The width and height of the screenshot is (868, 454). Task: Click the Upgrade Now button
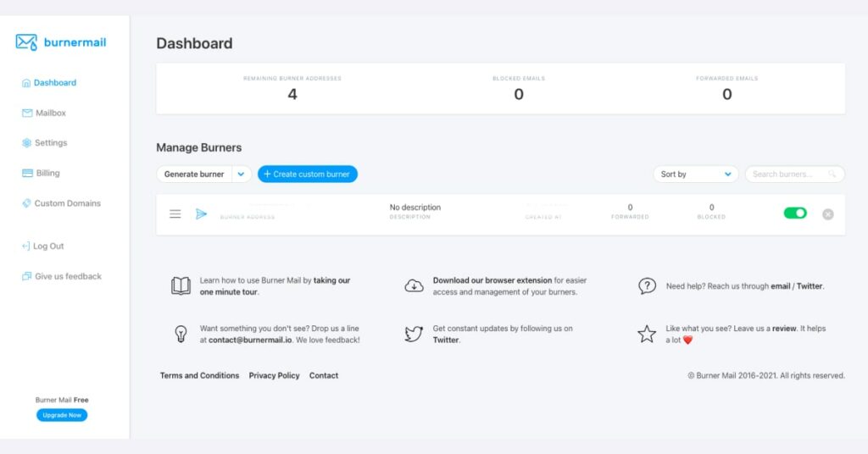coord(62,415)
